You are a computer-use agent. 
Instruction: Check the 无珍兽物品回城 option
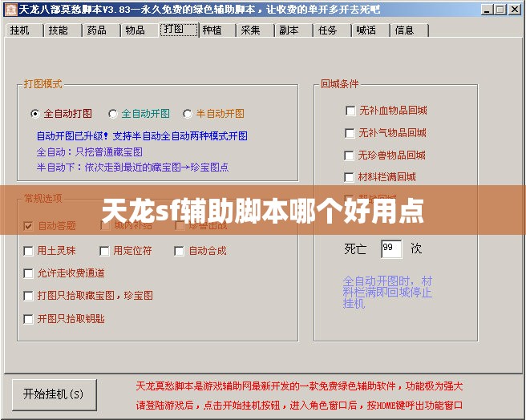pos(350,155)
